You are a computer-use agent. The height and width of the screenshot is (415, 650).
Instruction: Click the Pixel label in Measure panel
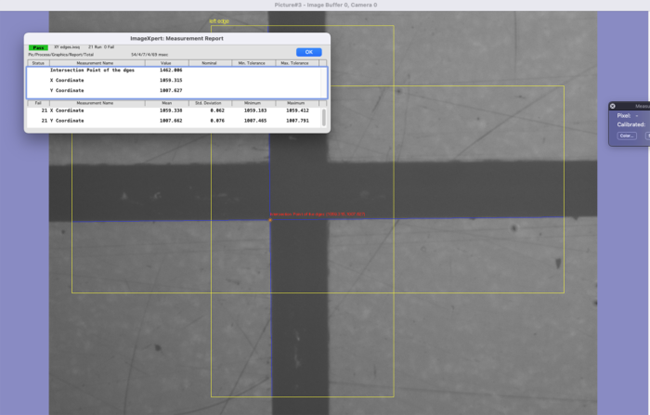pos(624,116)
